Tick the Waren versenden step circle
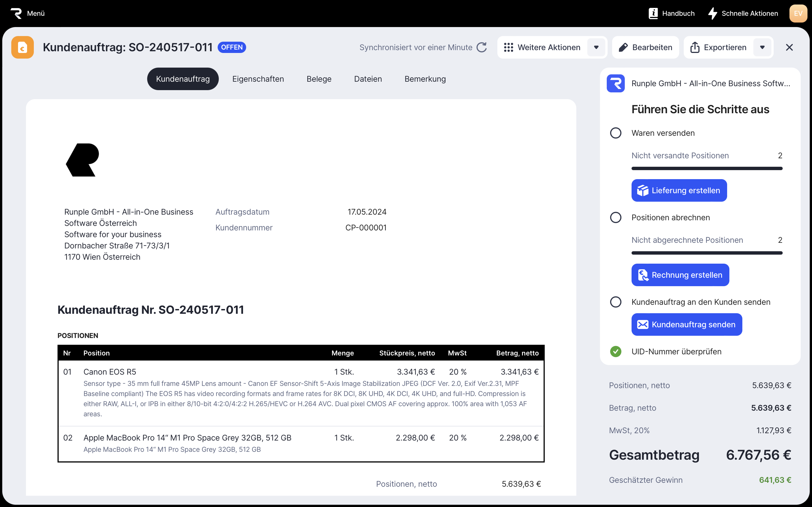 [x=615, y=133]
